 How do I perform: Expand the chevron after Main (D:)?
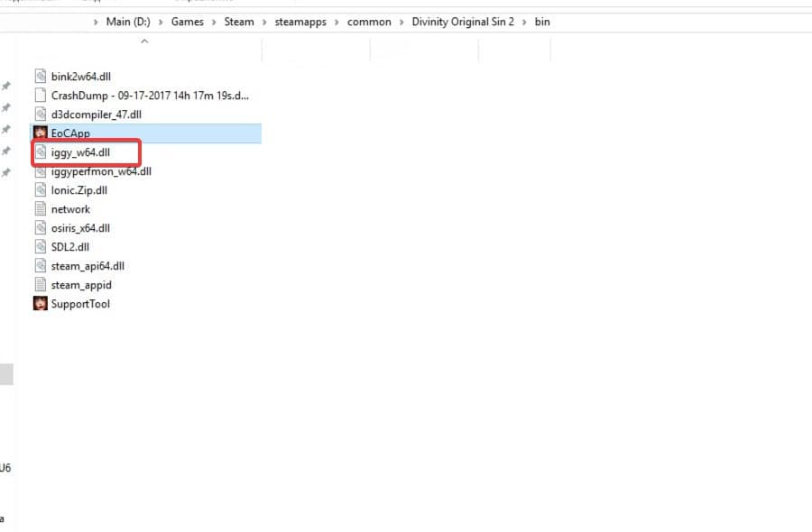click(161, 23)
